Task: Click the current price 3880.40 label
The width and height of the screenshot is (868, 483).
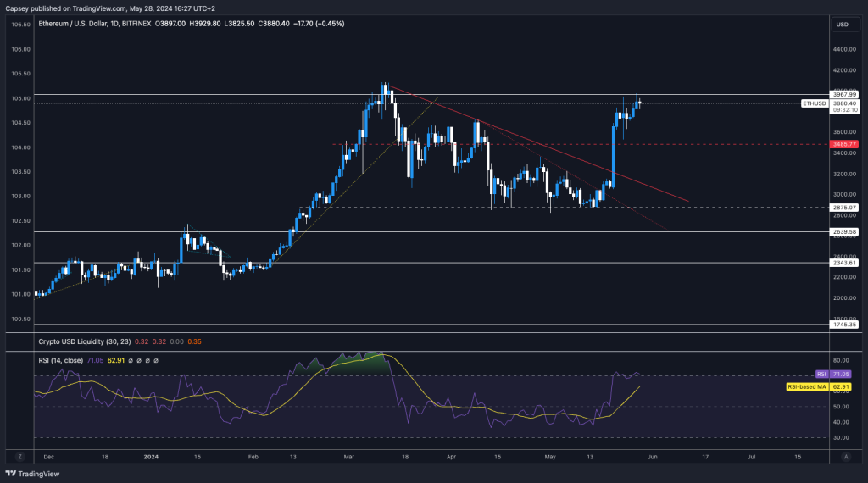Action: pos(847,103)
